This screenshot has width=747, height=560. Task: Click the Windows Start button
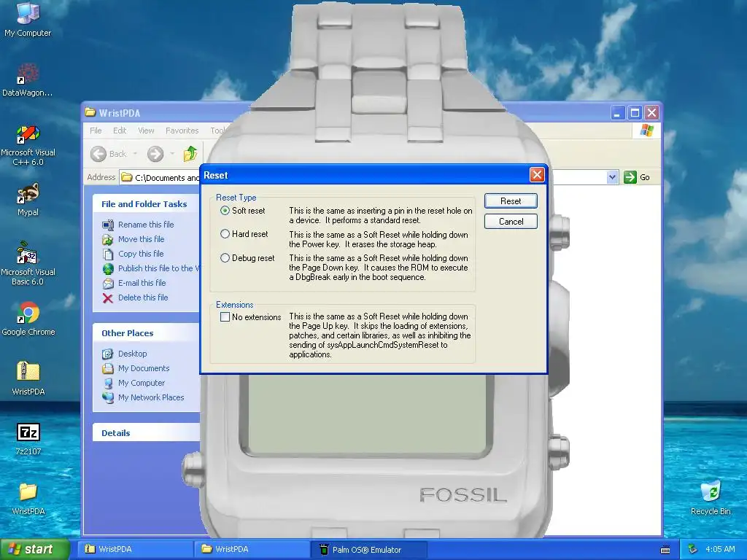[35, 549]
